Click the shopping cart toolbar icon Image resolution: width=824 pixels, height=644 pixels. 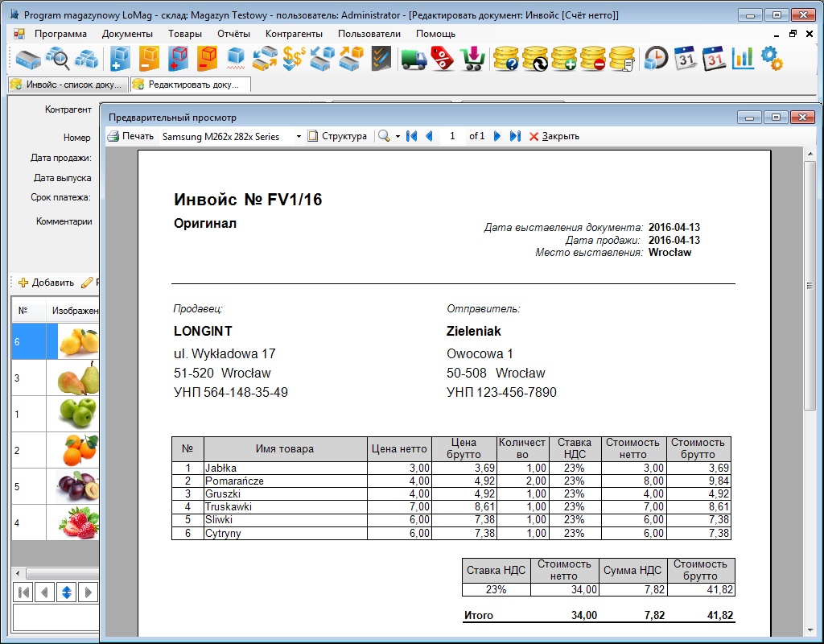[x=472, y=58]
